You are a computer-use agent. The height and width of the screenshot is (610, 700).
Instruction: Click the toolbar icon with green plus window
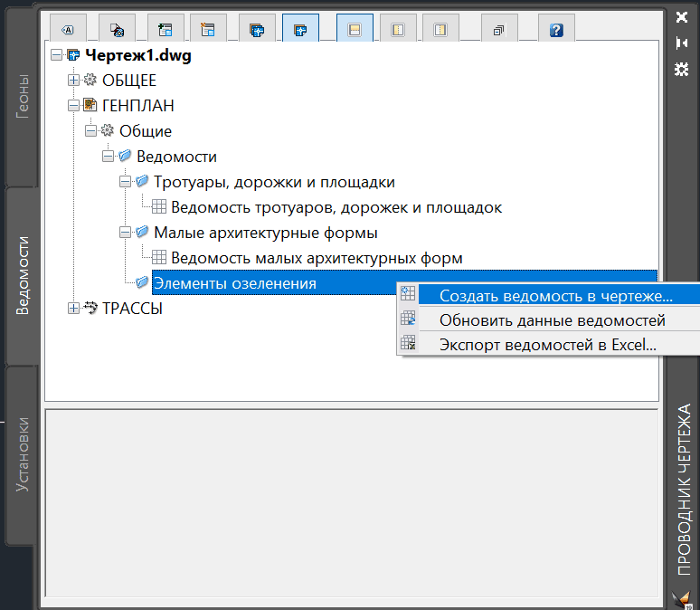click(x=166, y=30)
